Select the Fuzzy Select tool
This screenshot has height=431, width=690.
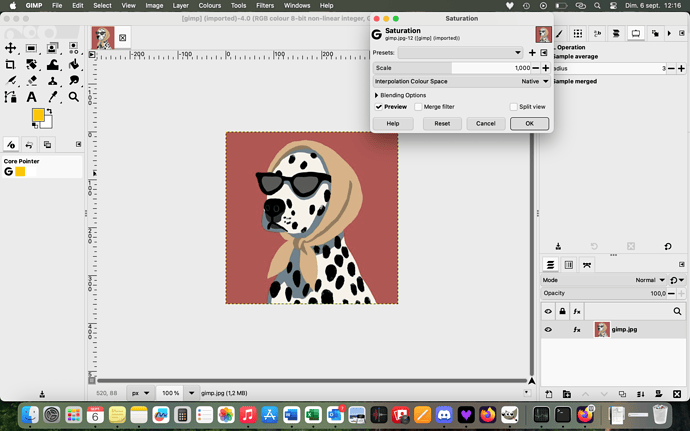click(73, 48)
